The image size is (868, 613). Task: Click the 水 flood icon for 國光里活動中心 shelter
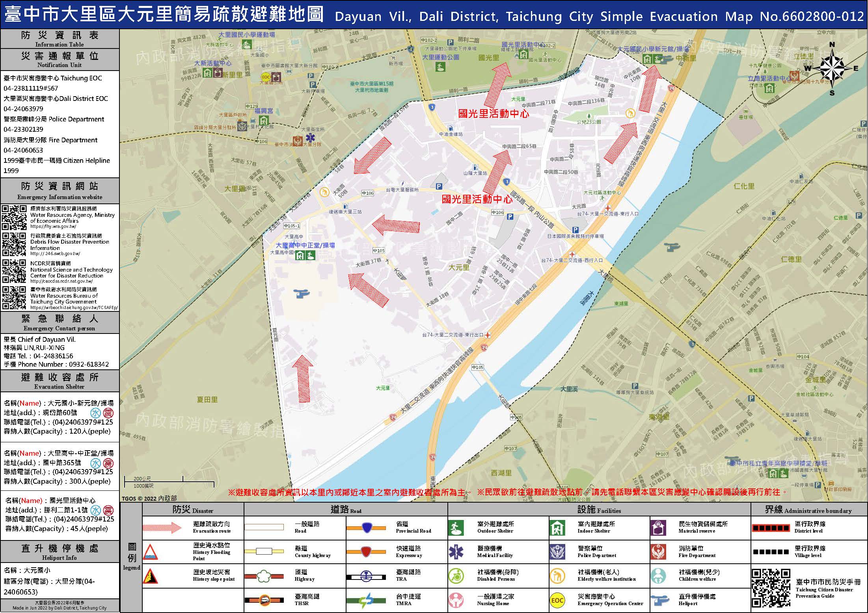96,510
